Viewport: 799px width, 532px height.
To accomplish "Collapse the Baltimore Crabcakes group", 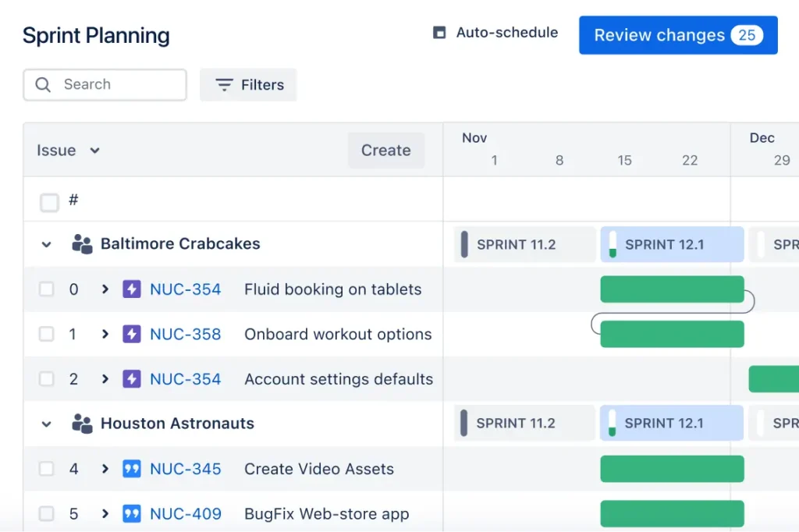I will [45, 244].
